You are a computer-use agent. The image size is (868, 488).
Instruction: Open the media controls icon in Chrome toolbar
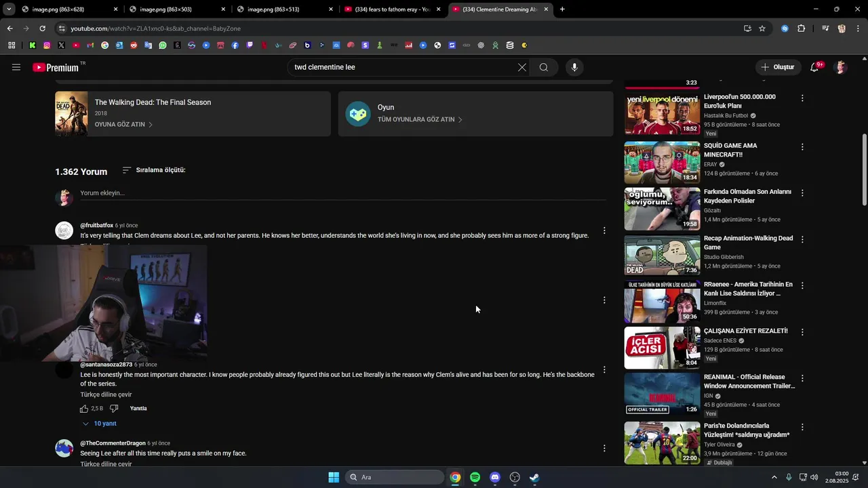(825, 28)
